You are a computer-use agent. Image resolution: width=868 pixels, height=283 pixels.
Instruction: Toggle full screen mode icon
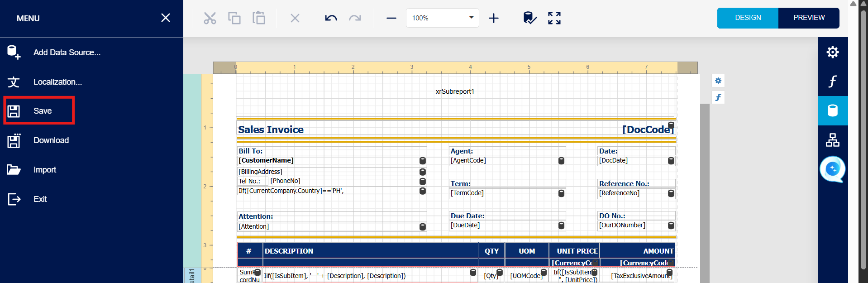(x=554, y=18)
